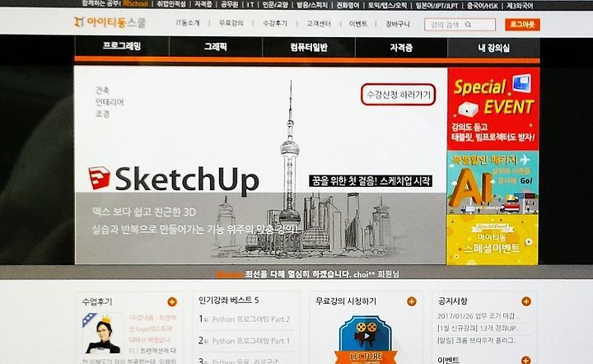Click the Lecture film camera badge
The height and width of the screenshot is (364, 593).
pyautogui.click(x=366, y=340)
